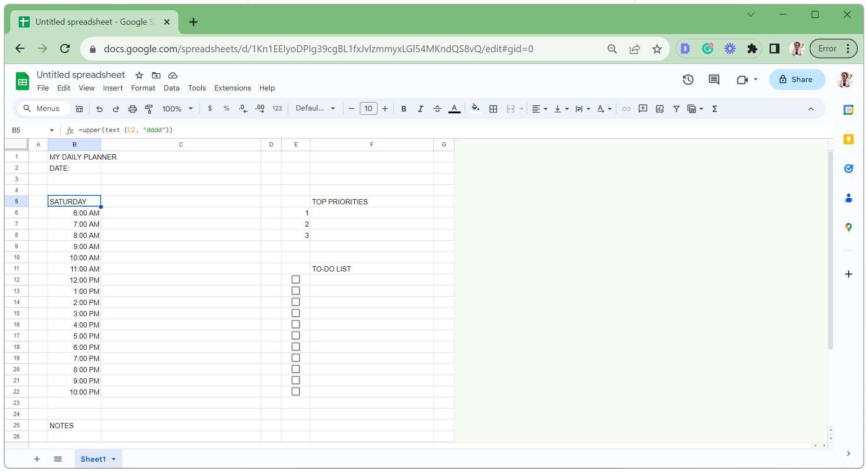The width and height of the screenshot is (868, 472).
Task: Open the Sheet1 tab menu
Action: (113, 459)
